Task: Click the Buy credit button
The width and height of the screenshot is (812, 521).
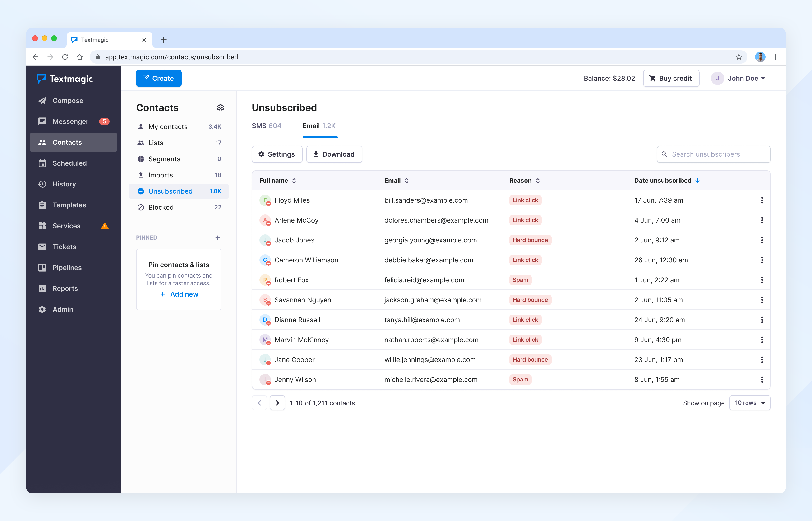Action: (671, 78)
